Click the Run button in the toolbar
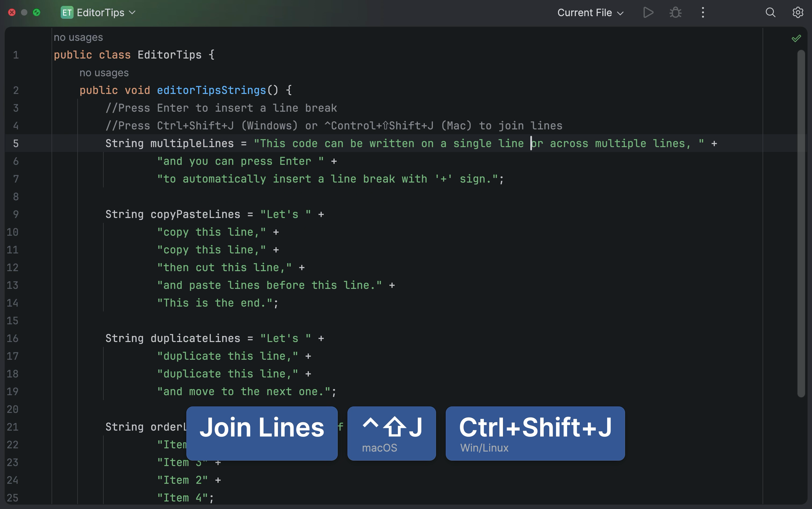This screenshot has width=812, height=509. [x=648, y=13]
